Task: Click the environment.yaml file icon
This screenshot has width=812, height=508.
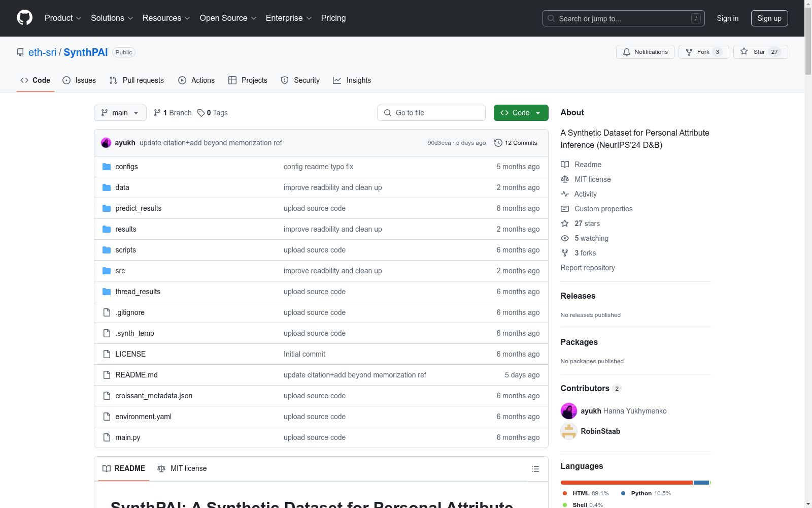Action: tap(107, 417)
